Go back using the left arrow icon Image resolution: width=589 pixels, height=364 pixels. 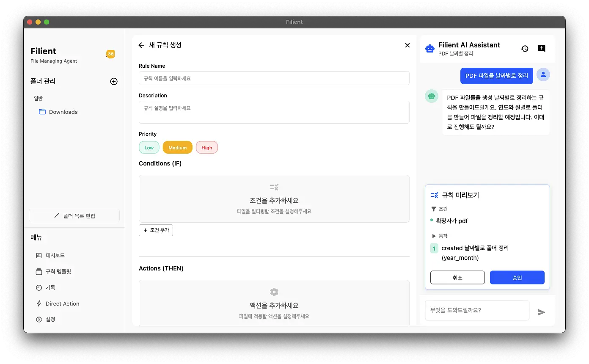coord(141,45)
